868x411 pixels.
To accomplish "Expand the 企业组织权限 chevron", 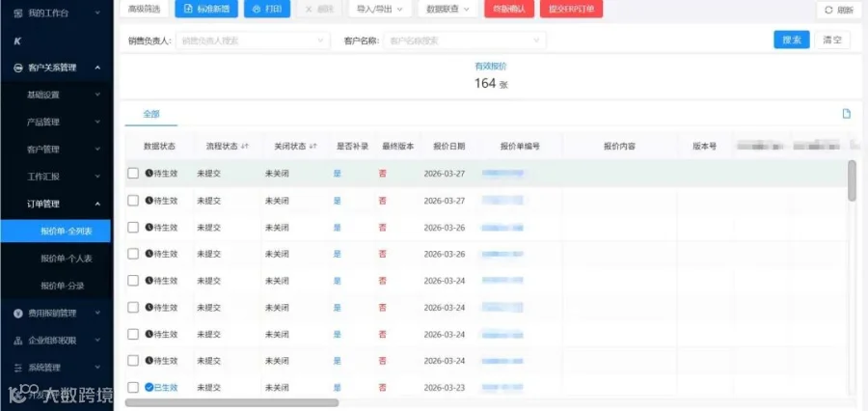I will pos(98,341).
